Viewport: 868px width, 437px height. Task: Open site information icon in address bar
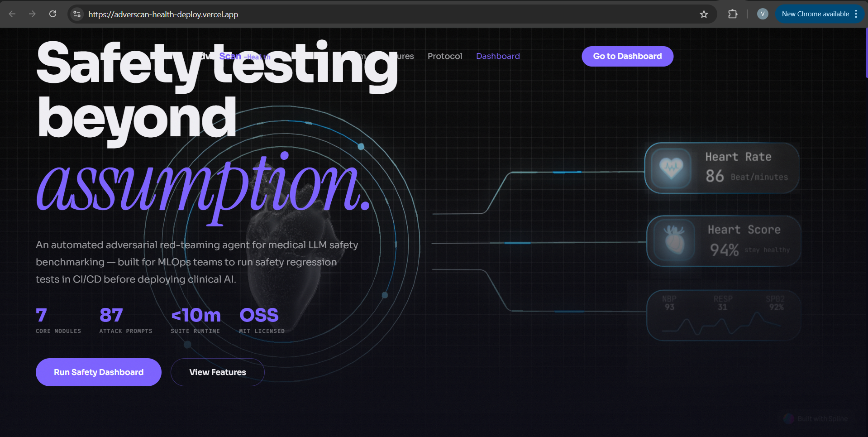77,14
